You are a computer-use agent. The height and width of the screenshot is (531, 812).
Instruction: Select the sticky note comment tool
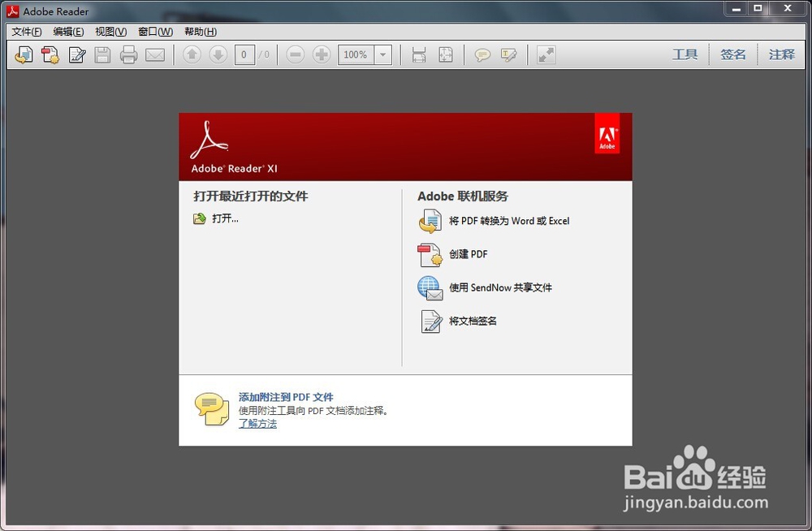pyautogui.click(x=482, y=54)
